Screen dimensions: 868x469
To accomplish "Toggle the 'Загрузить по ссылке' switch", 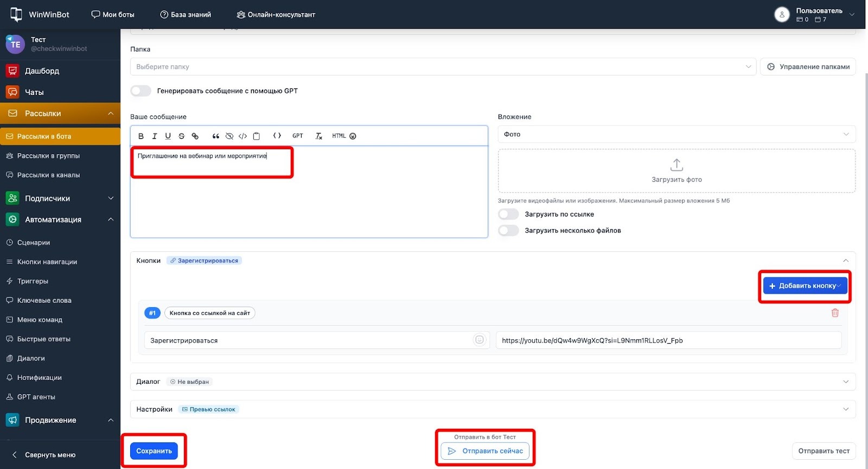I will (x=508, y=214).
